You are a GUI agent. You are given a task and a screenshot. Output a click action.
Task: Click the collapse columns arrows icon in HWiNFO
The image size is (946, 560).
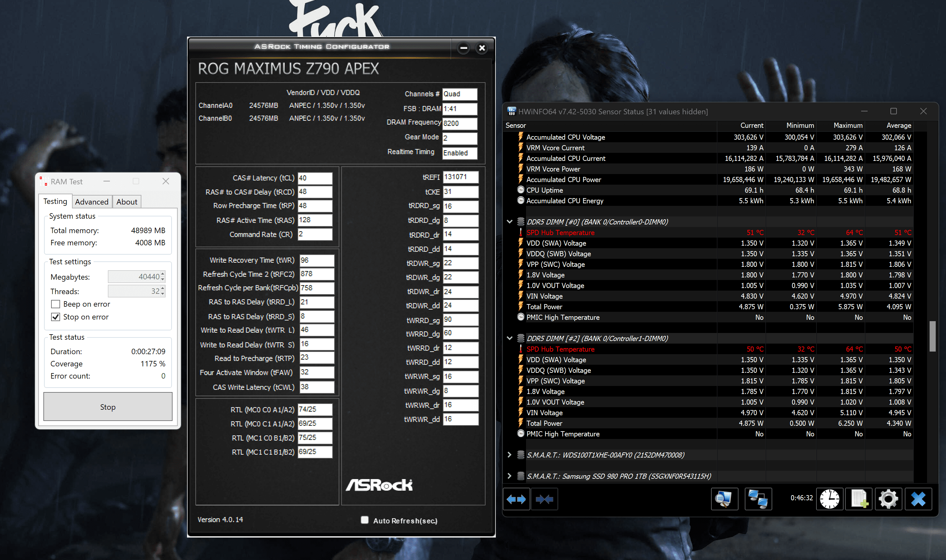click(544, 499)
